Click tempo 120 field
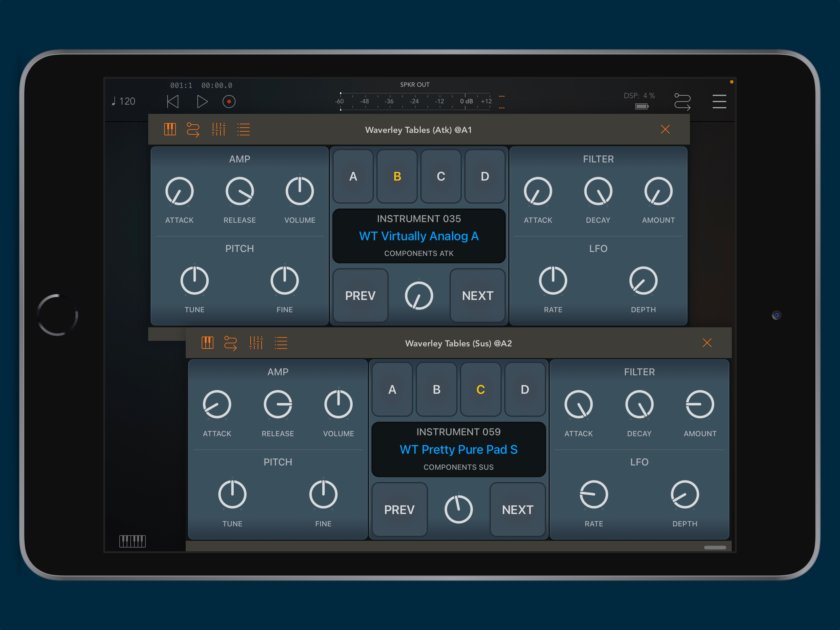Viewport: 840px width, 630px height. coord(124,102)
